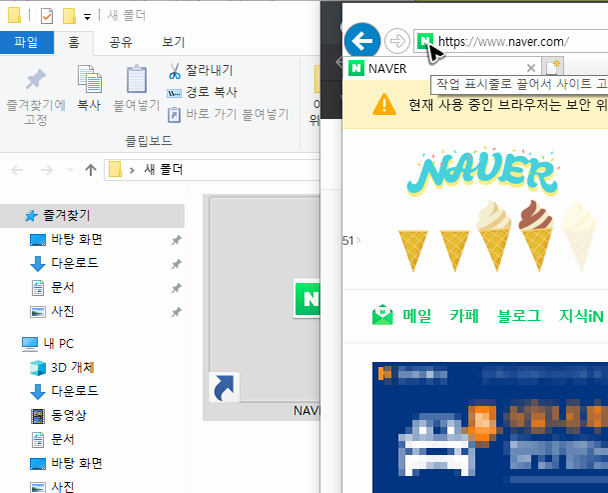Viewport: 608px width, 493px height.
Task: Click the browser address bar URL field
Action: tap(512, 41)
